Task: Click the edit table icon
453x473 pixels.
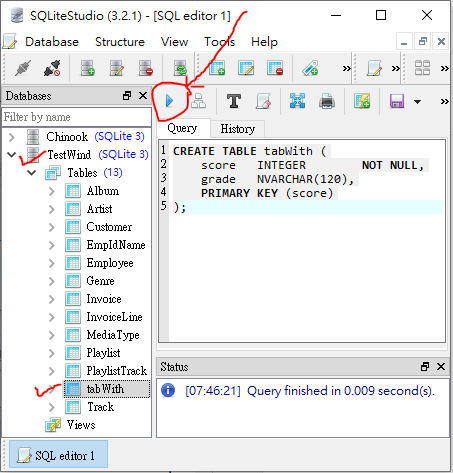Action: [246, 68]
